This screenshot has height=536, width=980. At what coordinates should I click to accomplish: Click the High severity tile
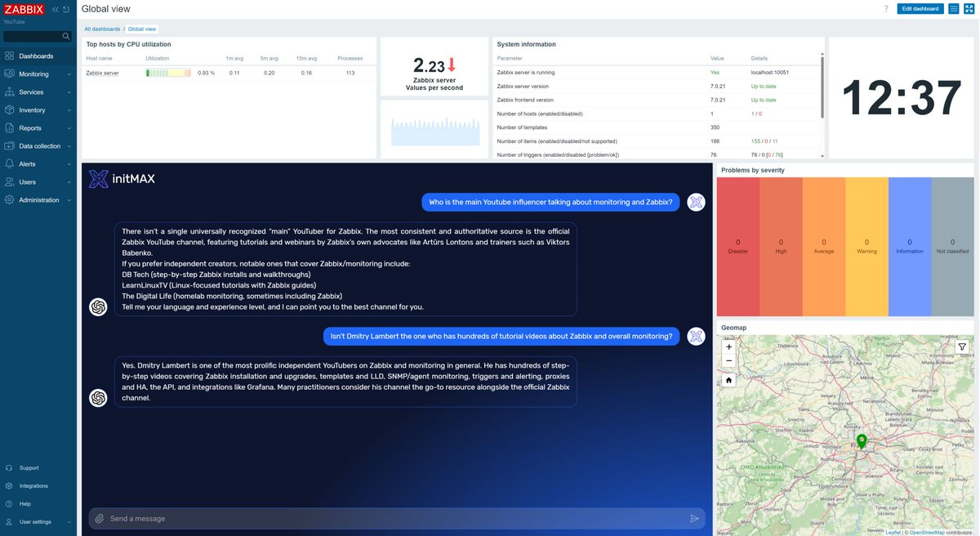pos(781,246)
